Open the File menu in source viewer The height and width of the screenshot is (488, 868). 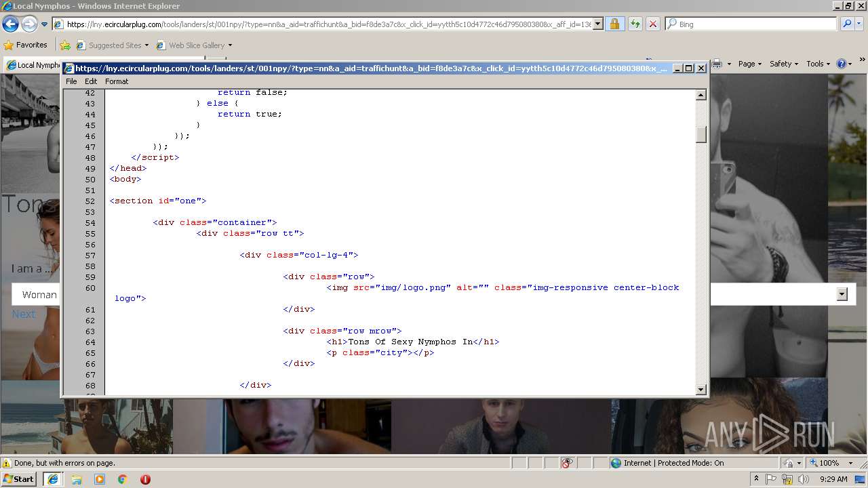pos(71,81)
